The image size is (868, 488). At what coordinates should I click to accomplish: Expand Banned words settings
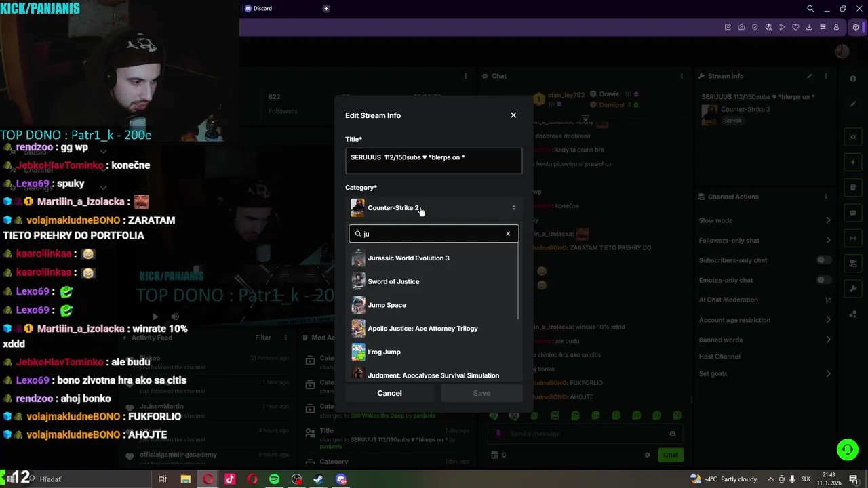pos(765,340)
